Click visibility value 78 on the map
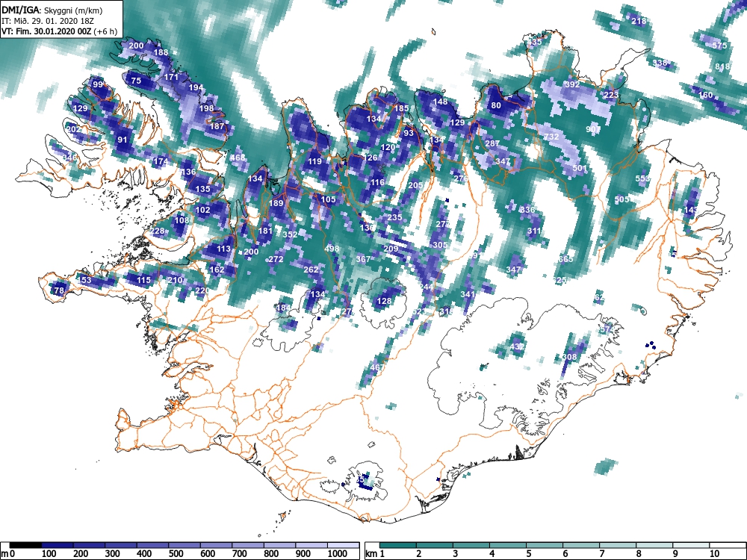Viewport: 747px width, 560px height. tap(59, 290)
